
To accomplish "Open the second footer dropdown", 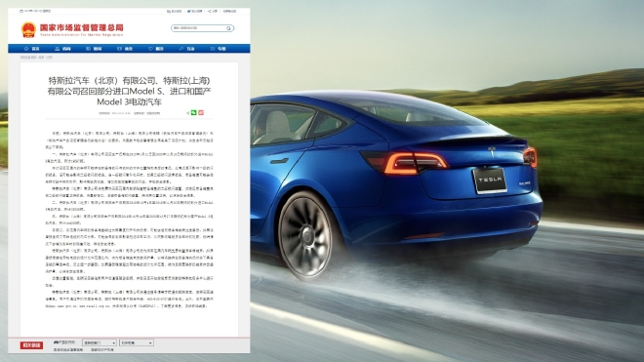I will 137,342.
